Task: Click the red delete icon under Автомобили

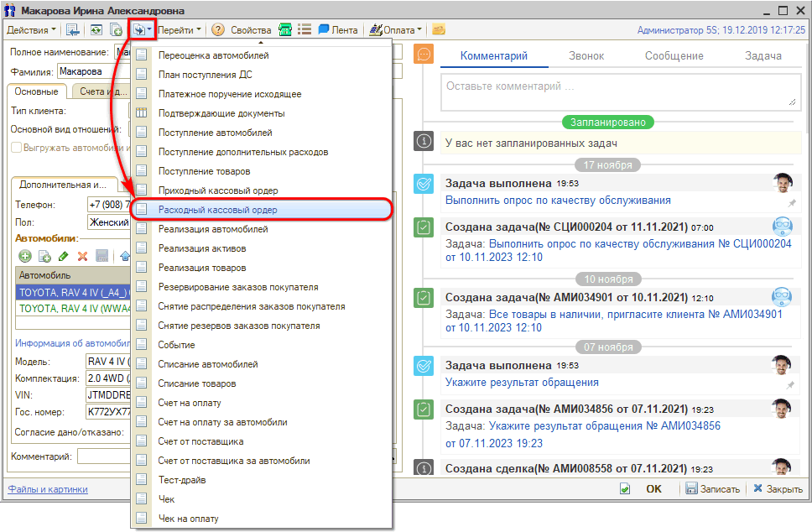Action: coord(82,256)
